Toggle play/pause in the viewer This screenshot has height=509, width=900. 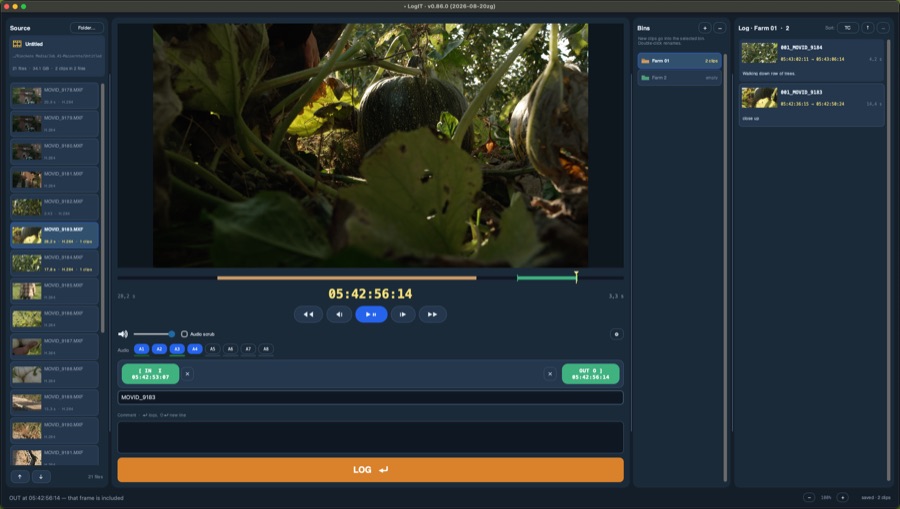tap(371, 314)
